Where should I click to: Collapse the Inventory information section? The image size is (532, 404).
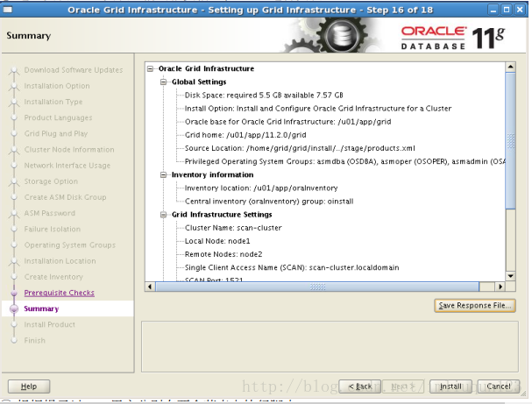(x=164, y=175)
